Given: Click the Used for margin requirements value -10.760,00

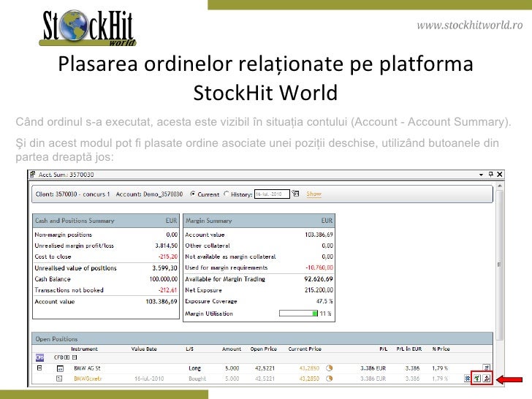Looking at the screenshot, I should click(x=319, y=267).
